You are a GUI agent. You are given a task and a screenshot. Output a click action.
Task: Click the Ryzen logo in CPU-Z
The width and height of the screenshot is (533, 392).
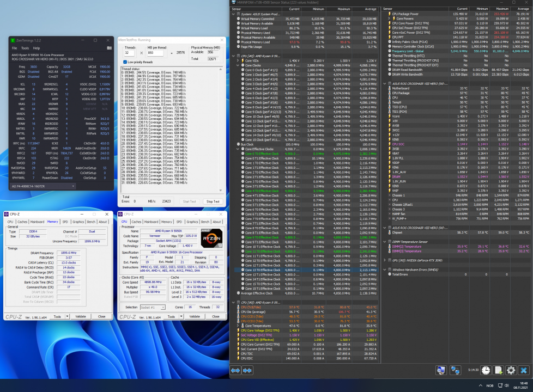(x=211, y=239)
